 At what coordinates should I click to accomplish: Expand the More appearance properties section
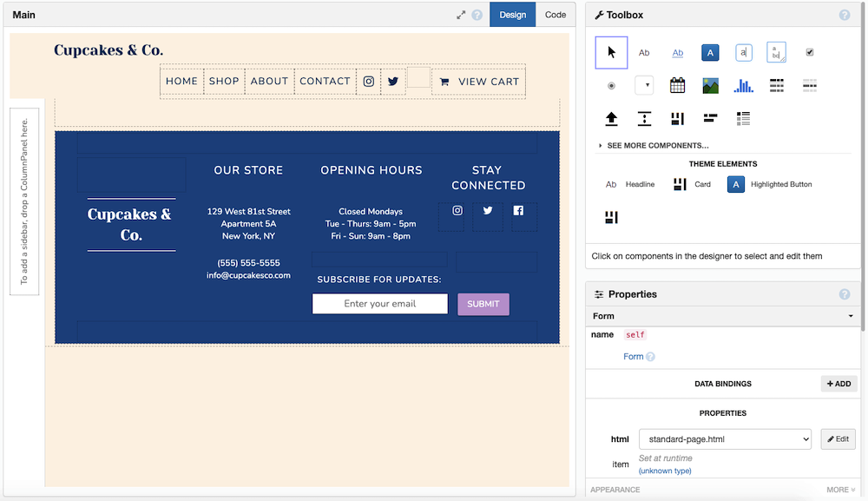pos(840,490)
